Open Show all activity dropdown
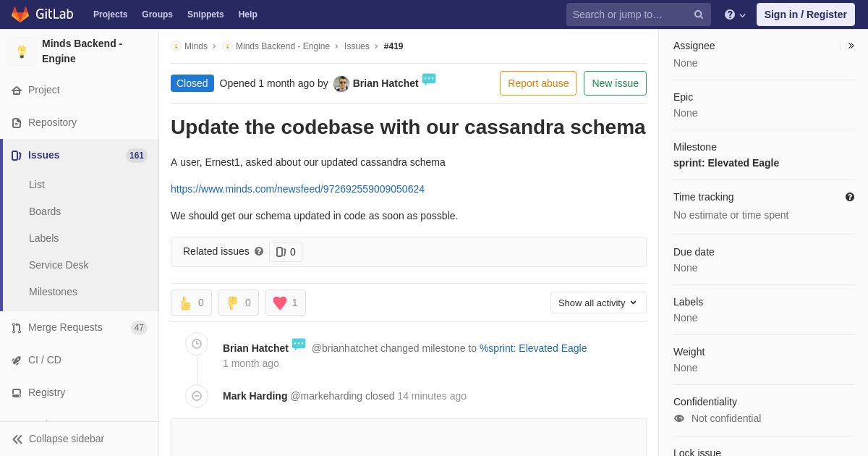Screen dimensions: 868x456 pyautogui.click(x=598, y=303)
